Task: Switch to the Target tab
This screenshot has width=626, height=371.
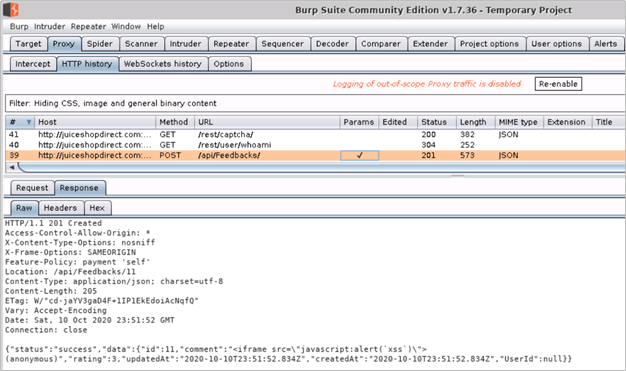Action: click(x=28, y=44)
